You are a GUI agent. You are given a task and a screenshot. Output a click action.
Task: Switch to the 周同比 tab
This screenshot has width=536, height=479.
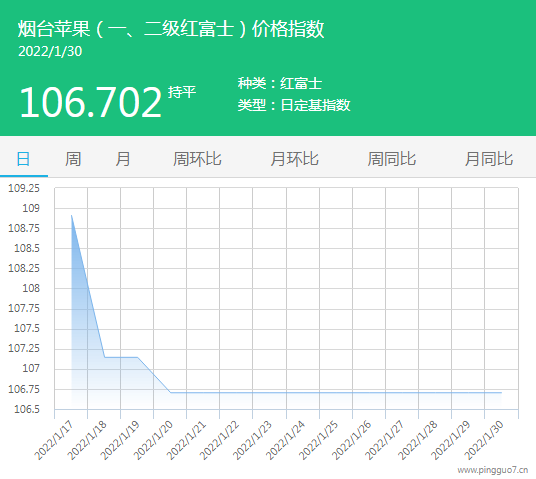(x=392, y=159)
